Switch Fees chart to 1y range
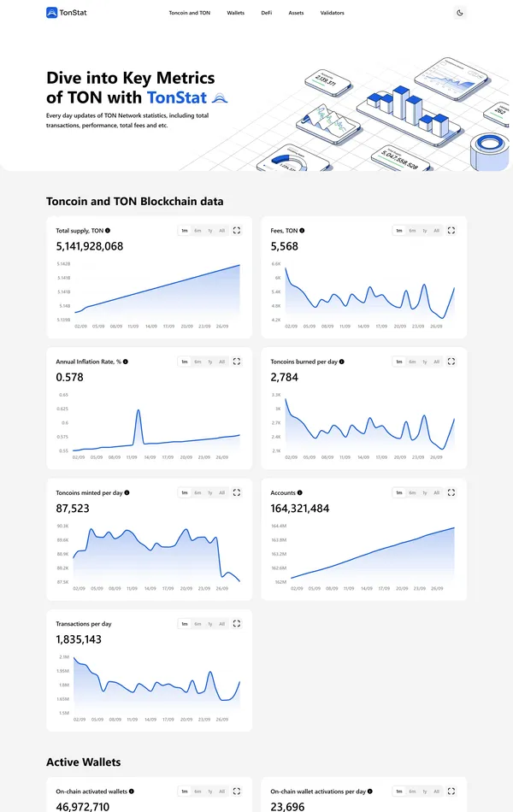The image size is (513, 812). 424,230
